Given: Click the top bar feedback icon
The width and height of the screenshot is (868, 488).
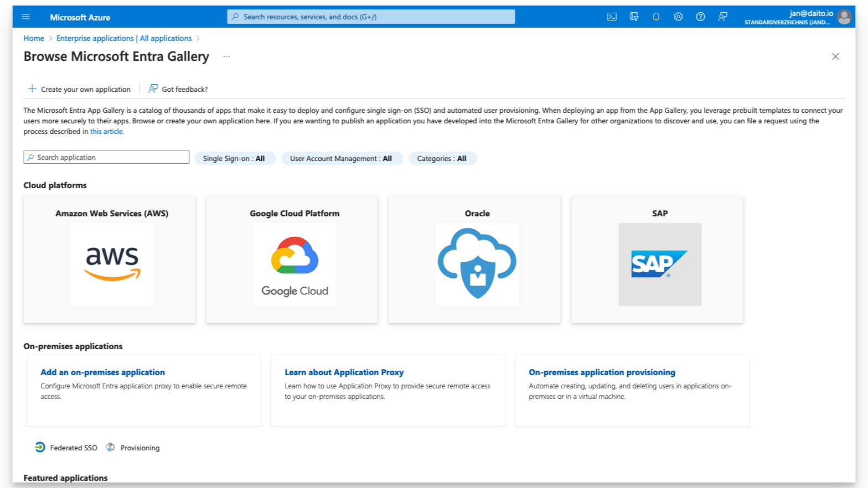Looking at the screenshot, I should 722,17.
